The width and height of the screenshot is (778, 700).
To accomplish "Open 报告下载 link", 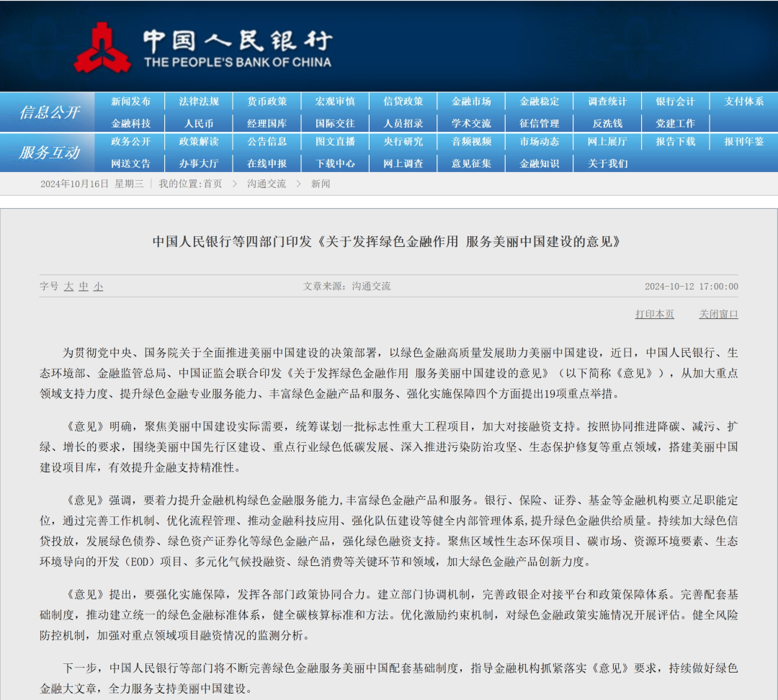I will pos(675,142).
